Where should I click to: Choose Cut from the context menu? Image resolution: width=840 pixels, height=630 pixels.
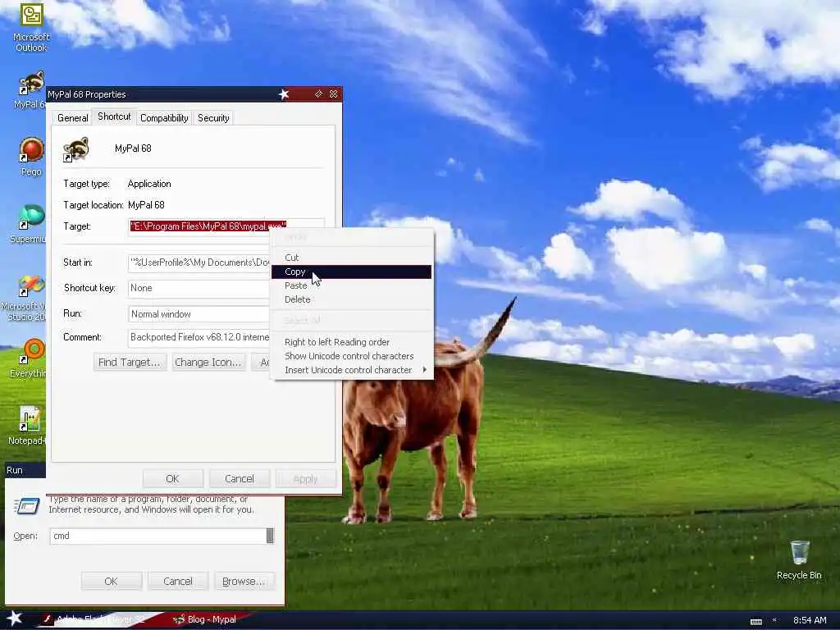click(x=351, y=258)
